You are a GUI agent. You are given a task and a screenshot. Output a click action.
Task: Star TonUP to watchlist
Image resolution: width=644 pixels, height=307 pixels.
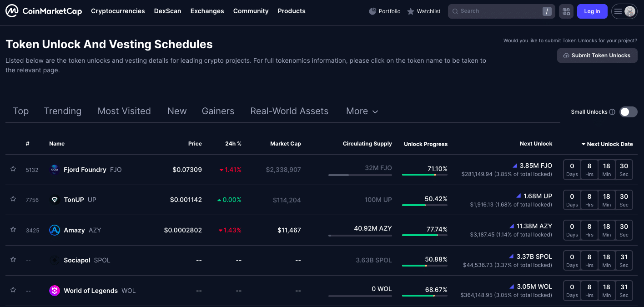[13, 199]
